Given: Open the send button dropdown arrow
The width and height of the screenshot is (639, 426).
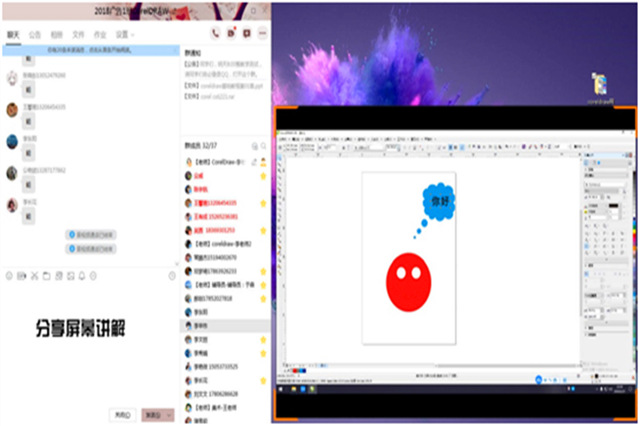Looking at the screenshot, I should tap(171, 413).
